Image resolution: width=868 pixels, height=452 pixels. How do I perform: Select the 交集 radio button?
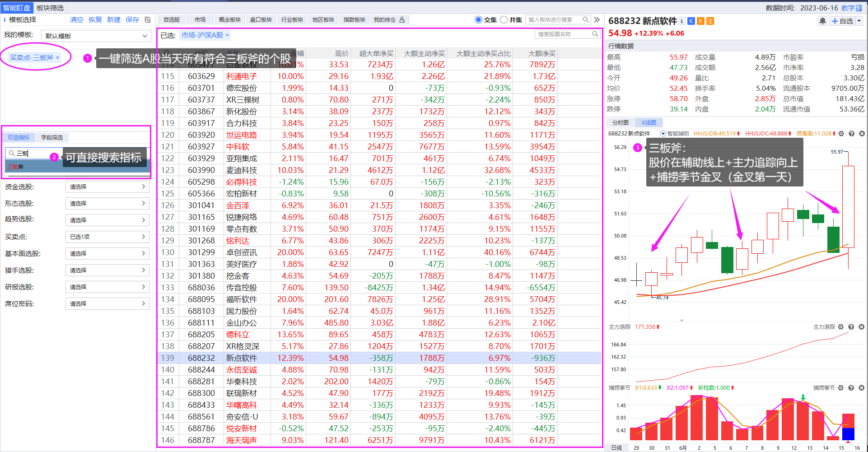[478, 20]
